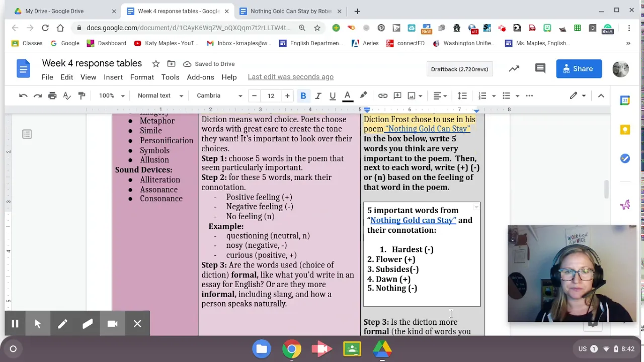Open the Zoom 100% dropdown
644x362 pixels.
(x=112, y=96)
